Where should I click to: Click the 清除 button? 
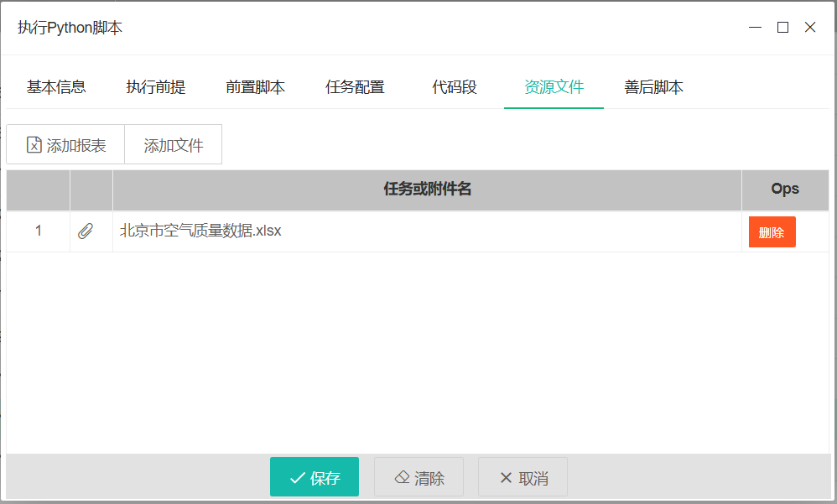click(418, 477)
